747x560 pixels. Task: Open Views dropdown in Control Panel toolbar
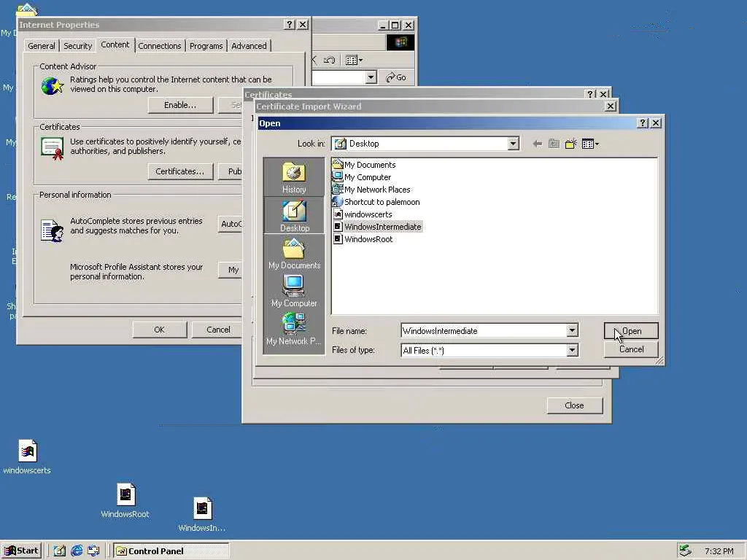(x=354, y=60)
